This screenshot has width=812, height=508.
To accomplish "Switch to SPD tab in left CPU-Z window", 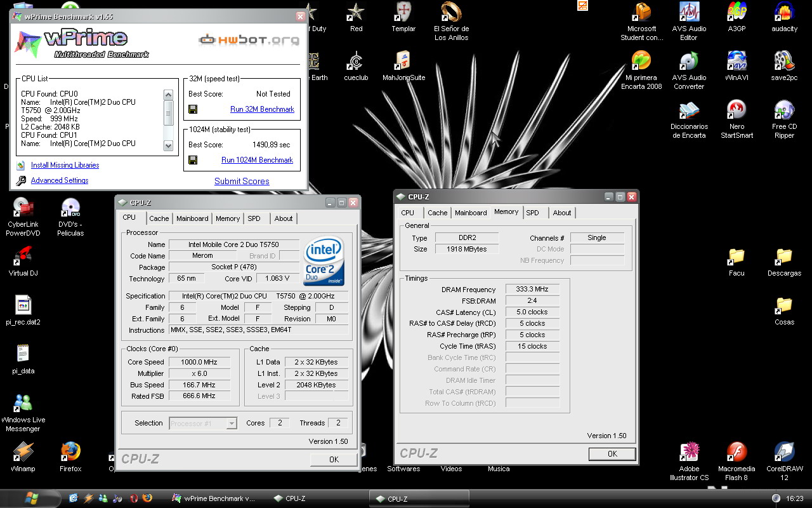I will (x=254, y=218).
